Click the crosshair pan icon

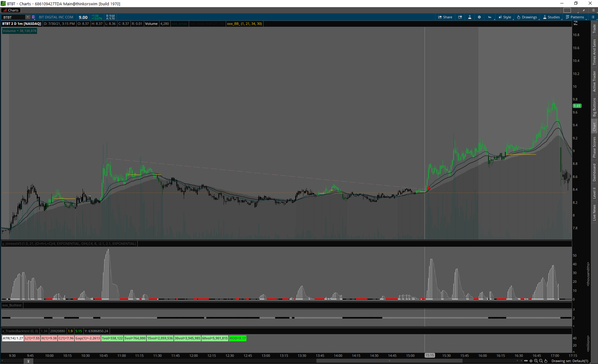[531, 361]
